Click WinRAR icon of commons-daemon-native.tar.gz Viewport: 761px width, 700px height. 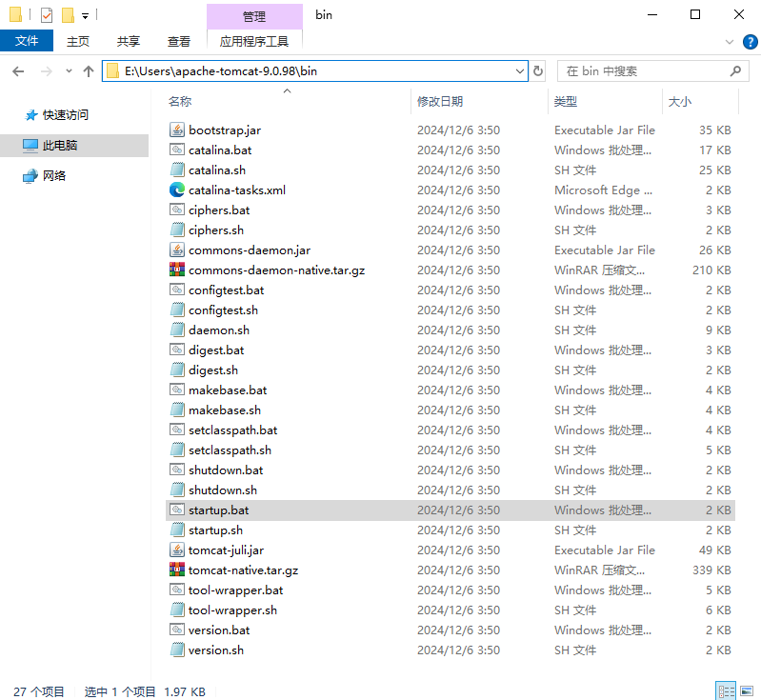176,270
